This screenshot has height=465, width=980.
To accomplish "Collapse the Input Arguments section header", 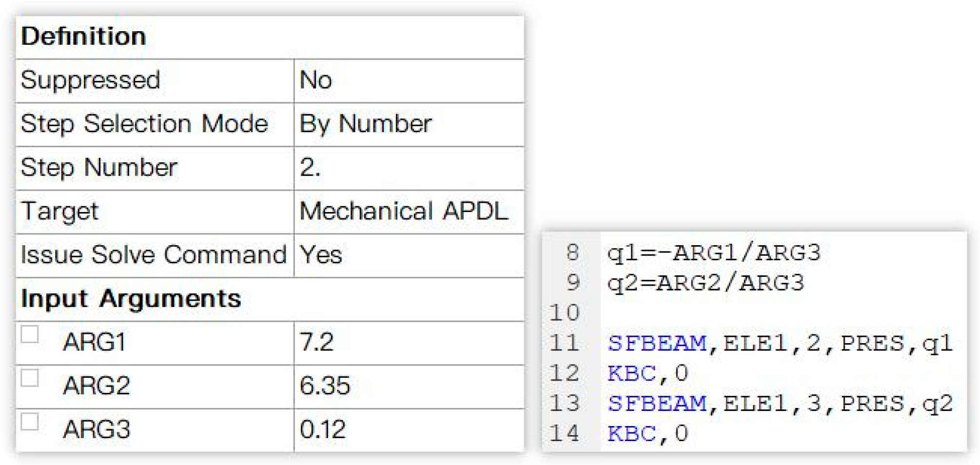I will pyautogui.click(x=131, y=299).
